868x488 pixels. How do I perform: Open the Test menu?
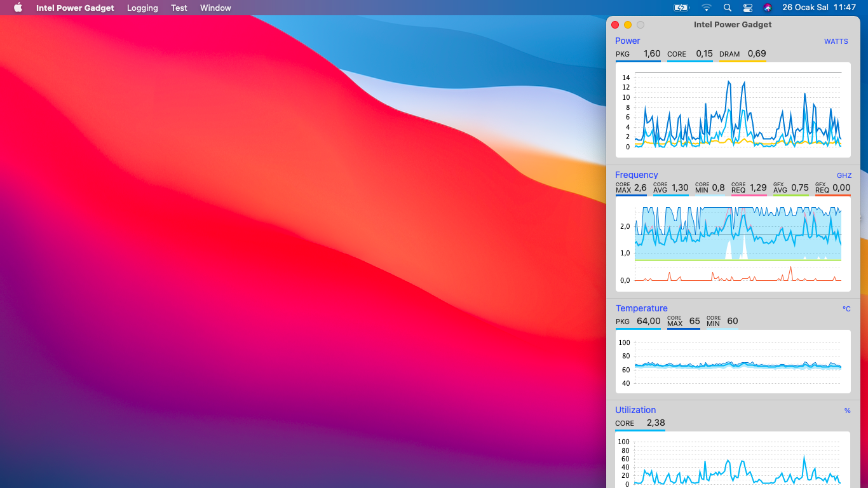[179, 8]
